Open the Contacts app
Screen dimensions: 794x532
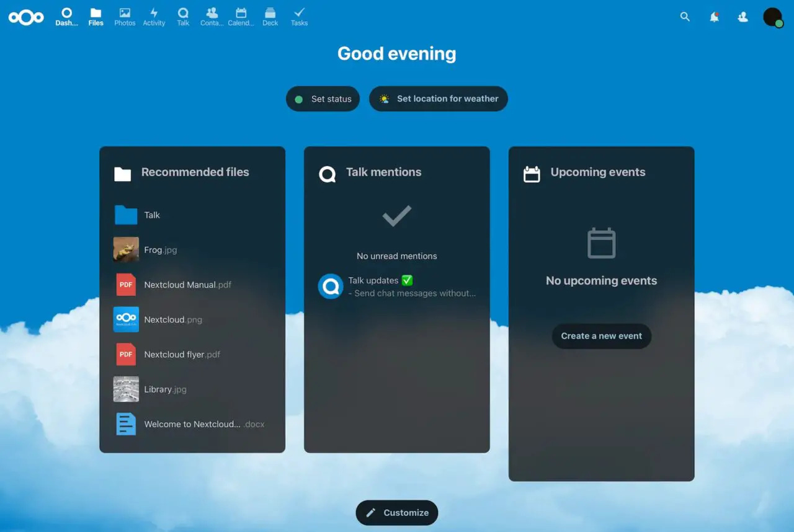[212, 17]
